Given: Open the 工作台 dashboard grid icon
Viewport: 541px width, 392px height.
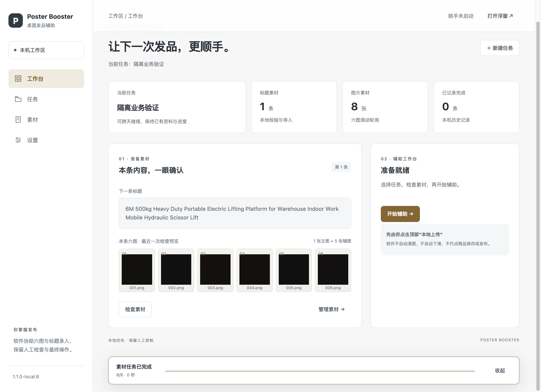Looking at the screenshot, I should [18, 79].
